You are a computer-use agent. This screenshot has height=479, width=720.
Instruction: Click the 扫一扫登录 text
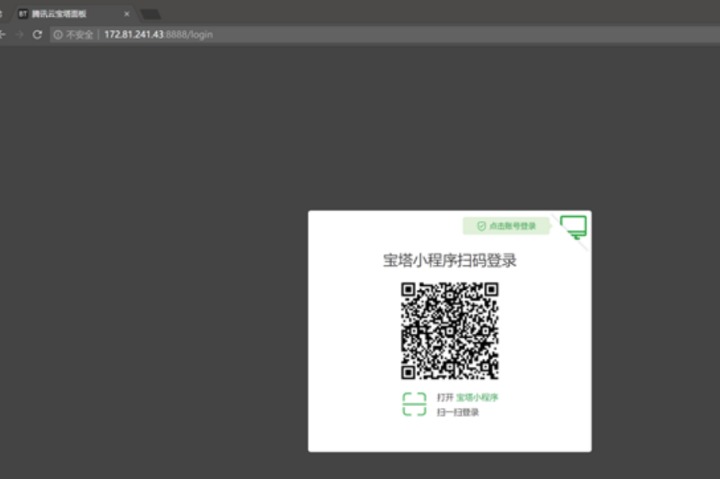click(x=458, y=412)
